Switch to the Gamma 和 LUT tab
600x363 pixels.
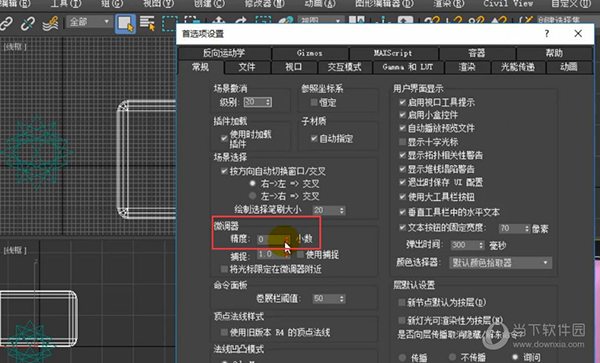click(x=408, y=67)
